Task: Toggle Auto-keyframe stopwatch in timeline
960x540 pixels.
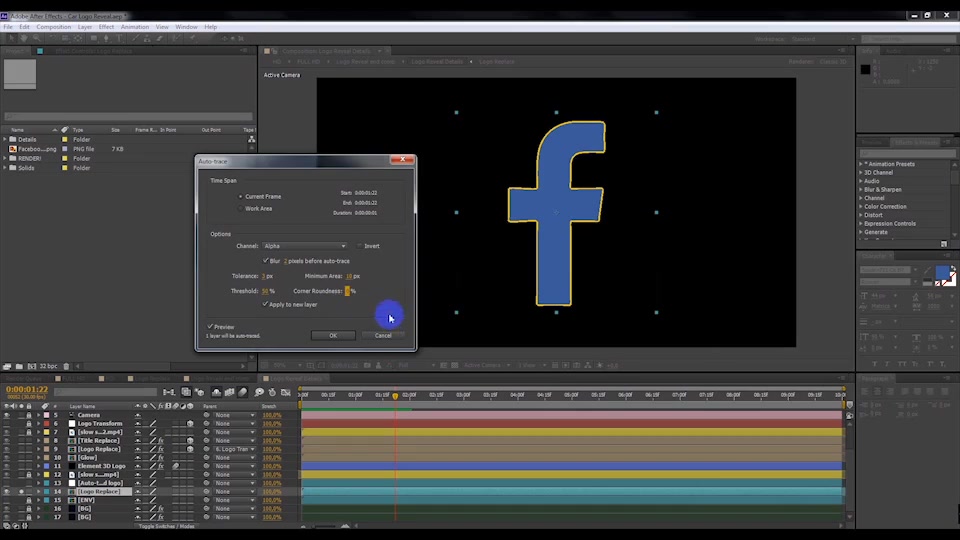Action: click(x=272, y=392)
